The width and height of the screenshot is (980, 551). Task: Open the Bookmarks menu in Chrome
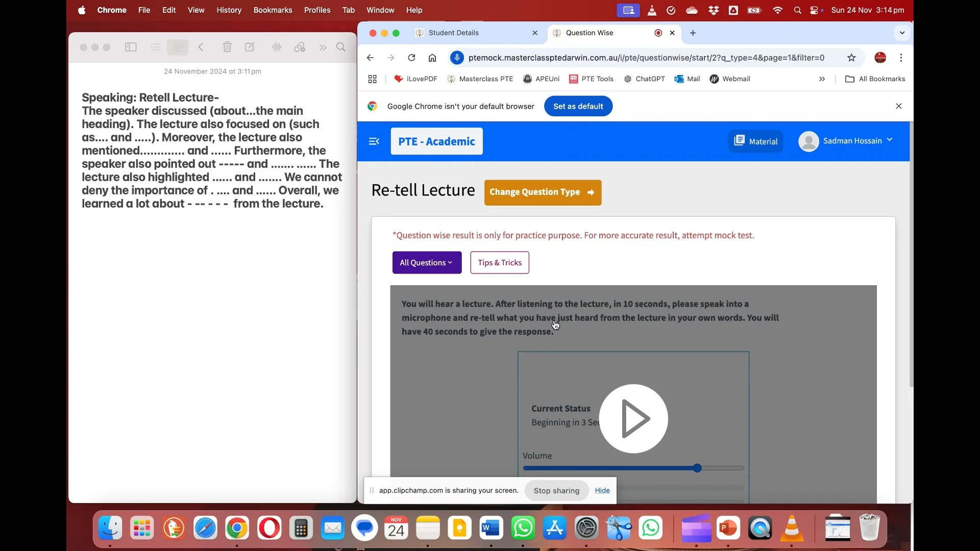(x=273, y=10)
